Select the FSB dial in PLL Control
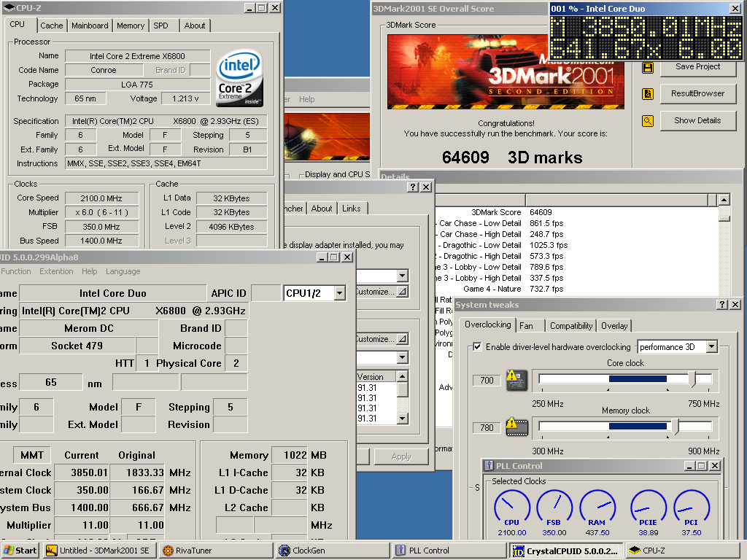 (554, 508)
